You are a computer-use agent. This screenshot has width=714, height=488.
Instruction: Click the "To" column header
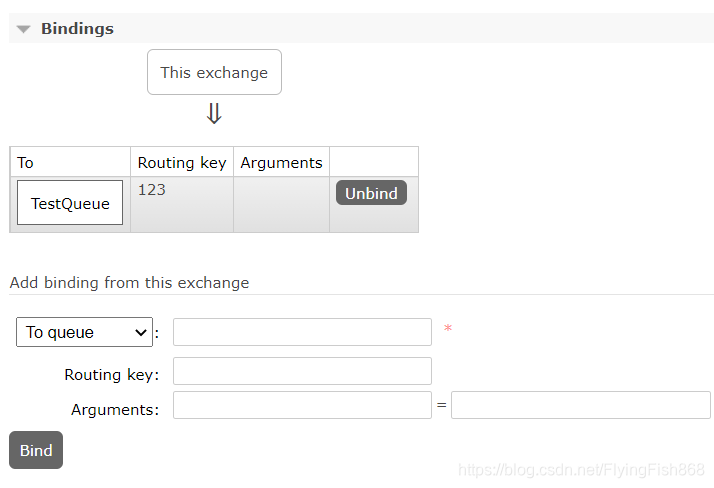[x=26, y=162]
